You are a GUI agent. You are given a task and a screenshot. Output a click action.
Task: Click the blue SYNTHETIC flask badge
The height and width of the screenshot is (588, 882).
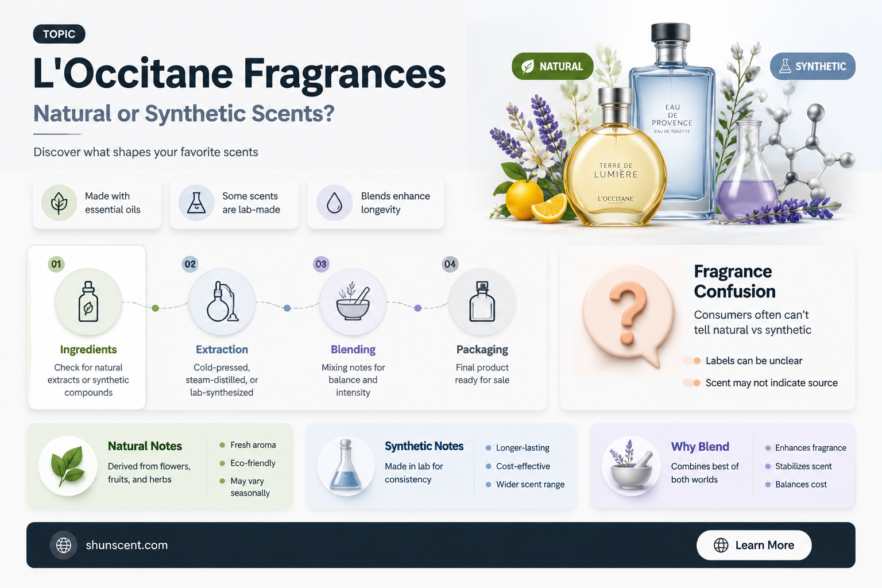click(813, 66)
